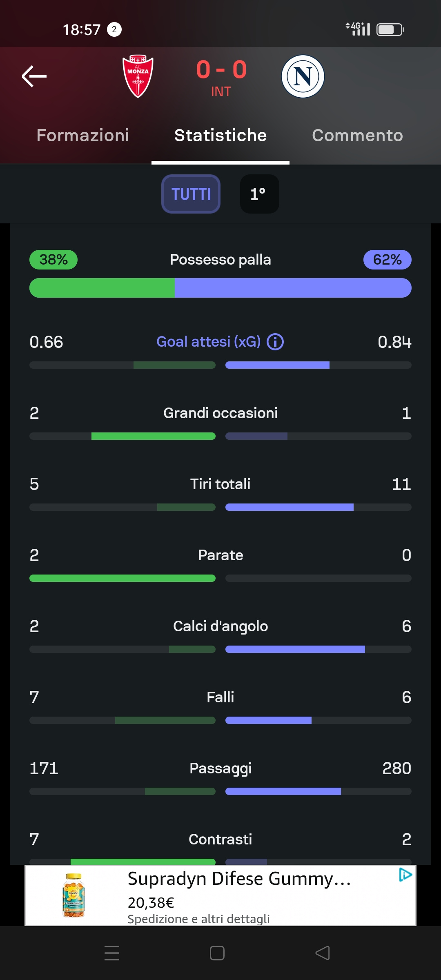Open the Supradyn Difese Gummy ad
Viewport: 441px width, 980px height.
coord(220,895)
